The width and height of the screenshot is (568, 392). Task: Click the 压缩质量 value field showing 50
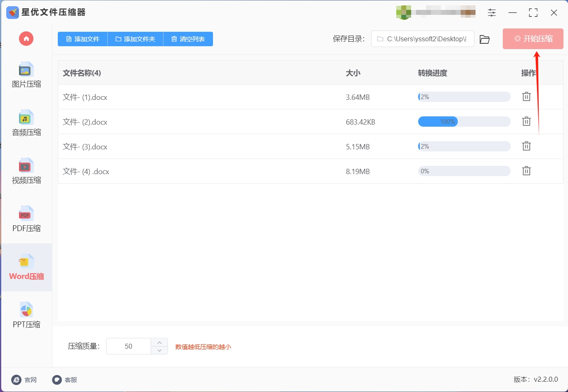pos(128,346)
